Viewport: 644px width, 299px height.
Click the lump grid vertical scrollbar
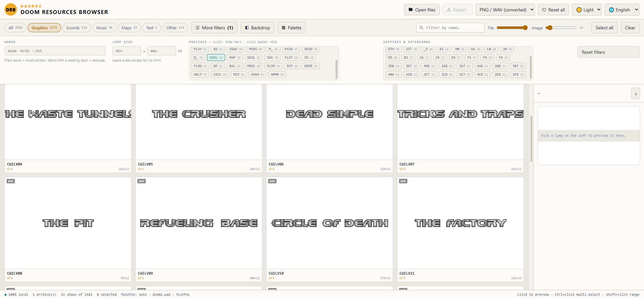(531, 139)
